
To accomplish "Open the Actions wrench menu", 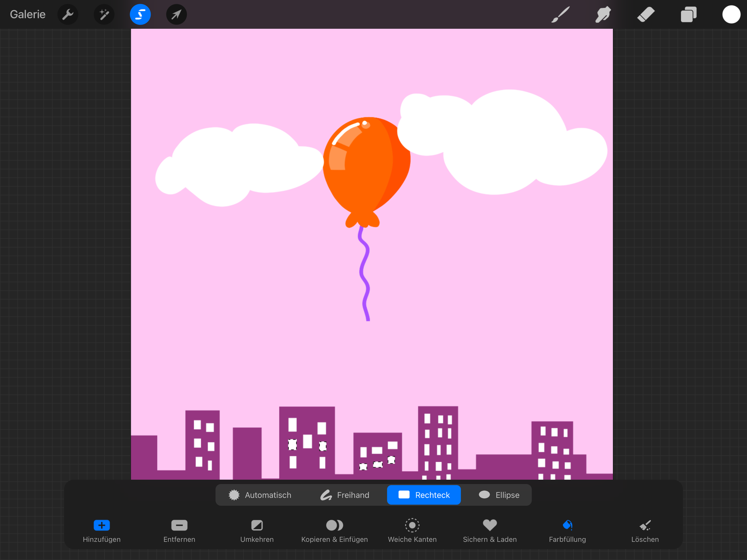I will (x=68, y=14).
